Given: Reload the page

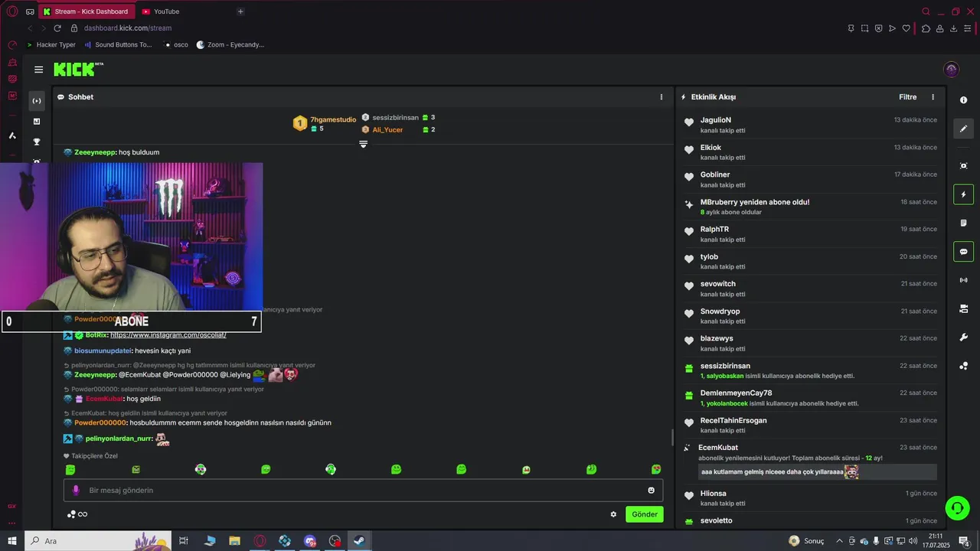Looking at the screenshot, I should 57,28.
